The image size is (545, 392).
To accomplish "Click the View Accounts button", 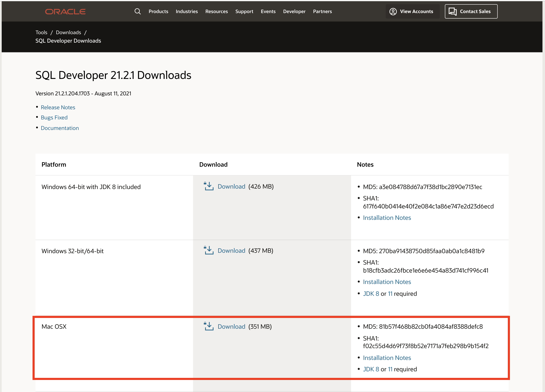I will pyautogui.click(x=413, y=11).
